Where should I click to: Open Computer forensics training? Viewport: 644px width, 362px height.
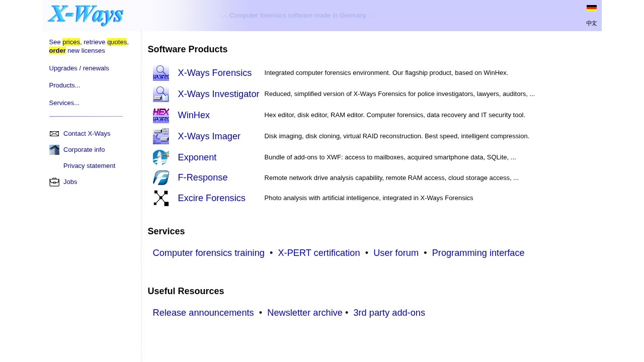(x=209, y=253)
